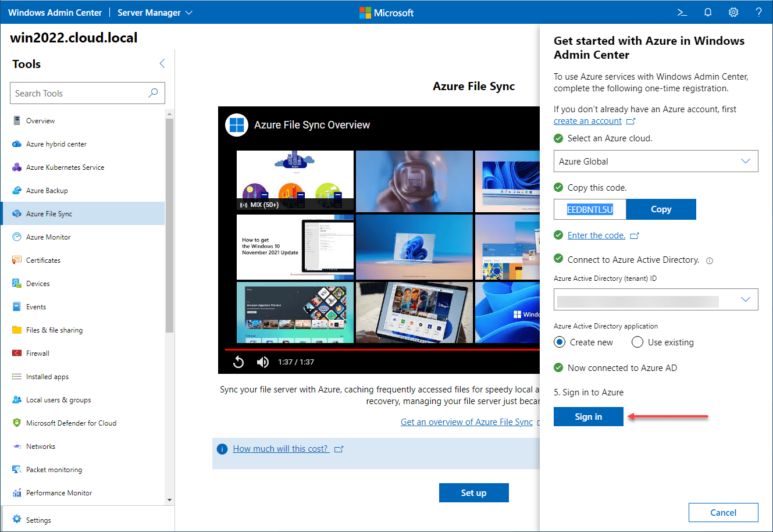Open the create an account link

tap(589, 120)
